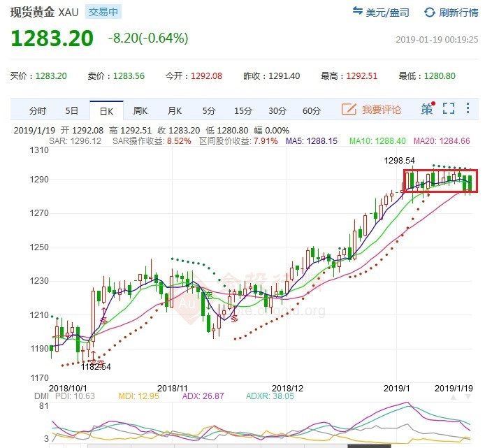Click the 刷新行情 refresh link text
Viewport: 485px width, 448px height.
pyautogui.click(x=458, y=13)
